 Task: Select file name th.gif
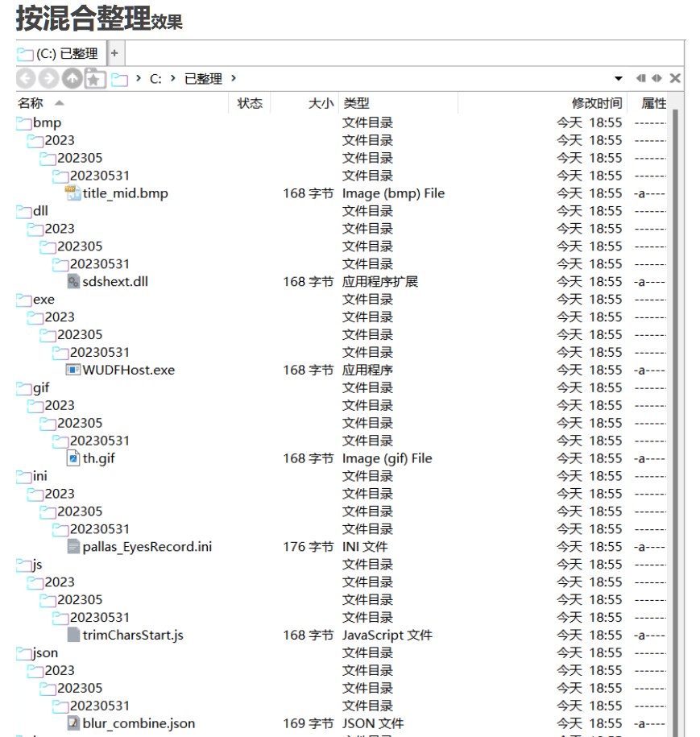point(99,458)
